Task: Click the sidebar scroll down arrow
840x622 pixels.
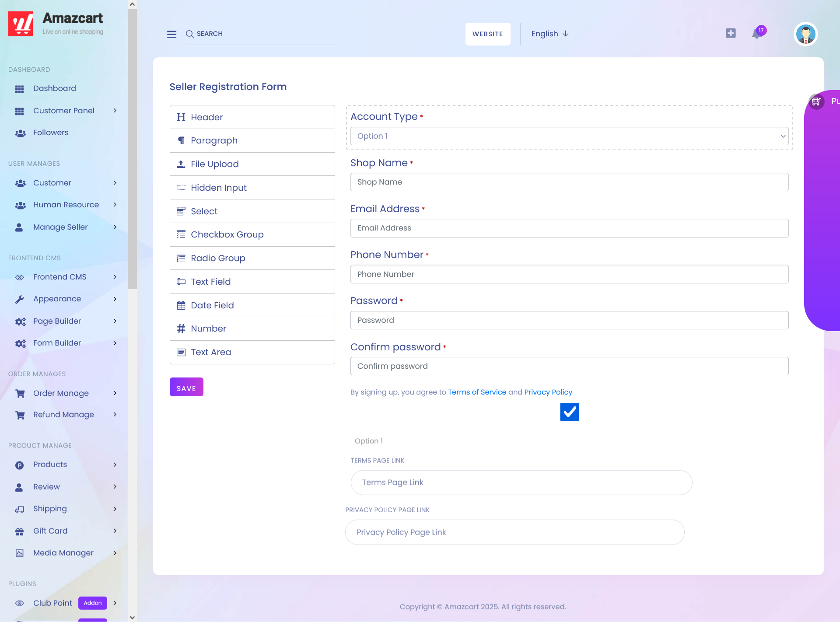Action: click(x=132, y=617)
